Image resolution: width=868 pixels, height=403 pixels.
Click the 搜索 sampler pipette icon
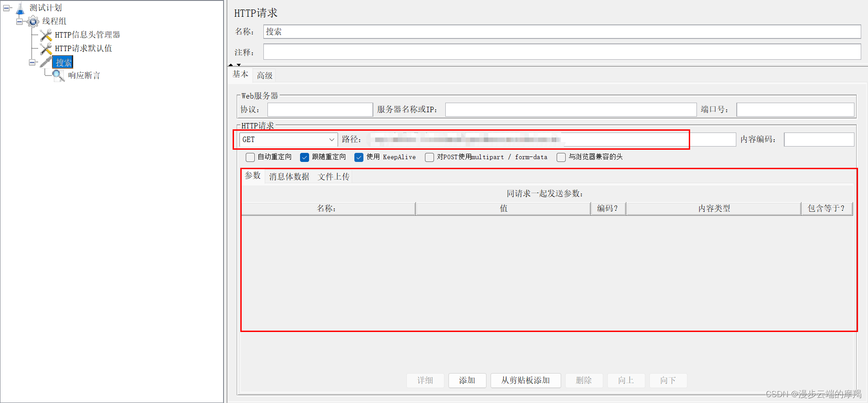pos(46,62)
